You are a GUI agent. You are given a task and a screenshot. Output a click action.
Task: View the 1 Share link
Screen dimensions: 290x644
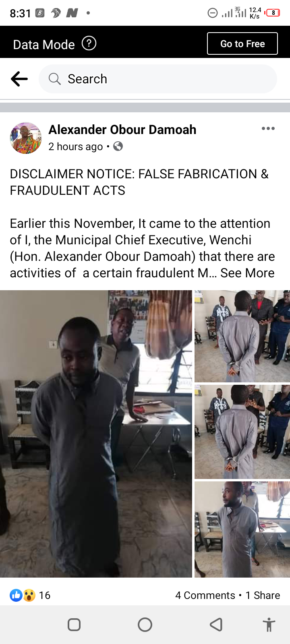click(x=263, y=595)
